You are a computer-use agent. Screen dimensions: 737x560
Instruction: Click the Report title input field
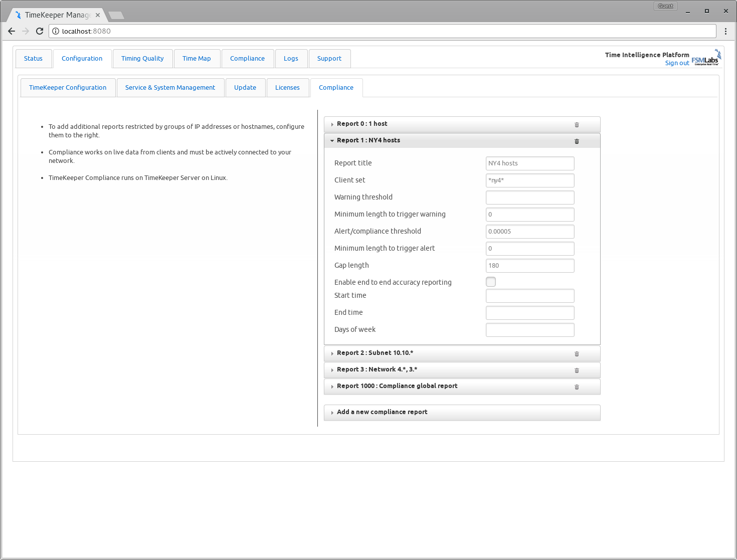tap(530, 163)
